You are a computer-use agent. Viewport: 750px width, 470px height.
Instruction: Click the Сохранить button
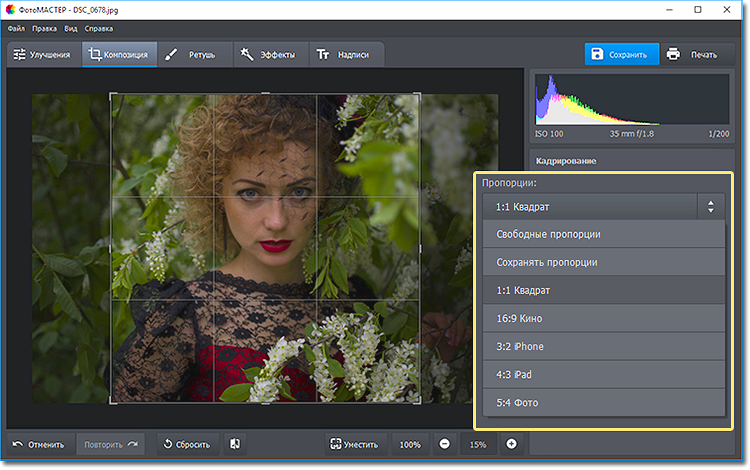click(621, 54)
